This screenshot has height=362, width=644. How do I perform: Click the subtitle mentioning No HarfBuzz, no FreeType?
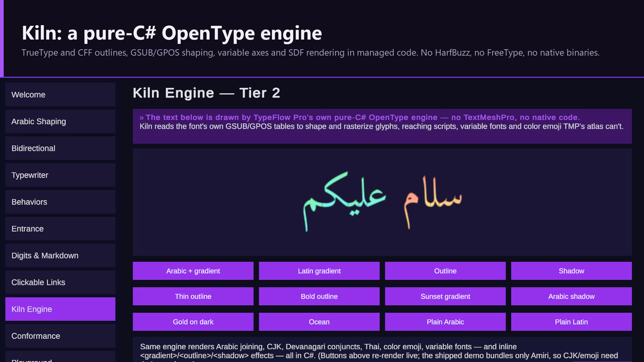coord(311,53)
